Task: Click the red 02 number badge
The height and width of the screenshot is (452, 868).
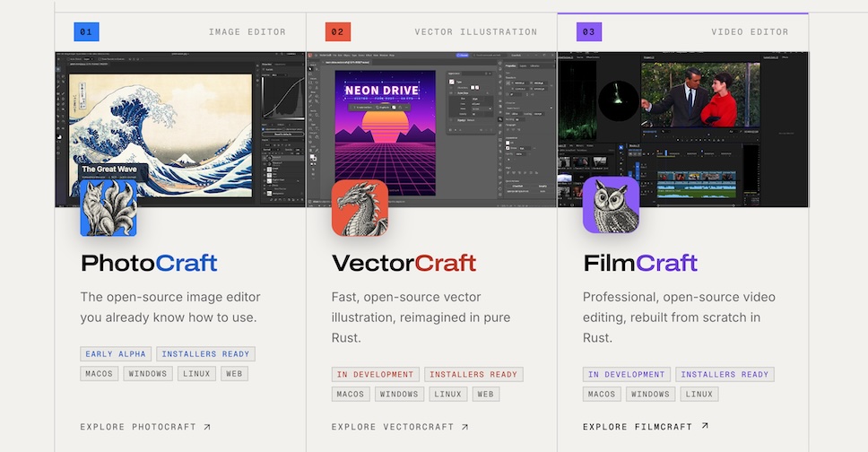Action: 338,31
